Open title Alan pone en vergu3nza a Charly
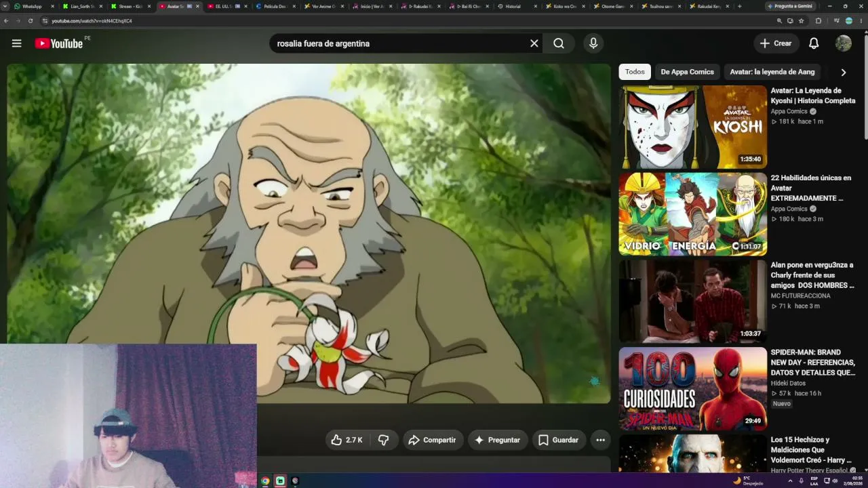 coord(812,275)
